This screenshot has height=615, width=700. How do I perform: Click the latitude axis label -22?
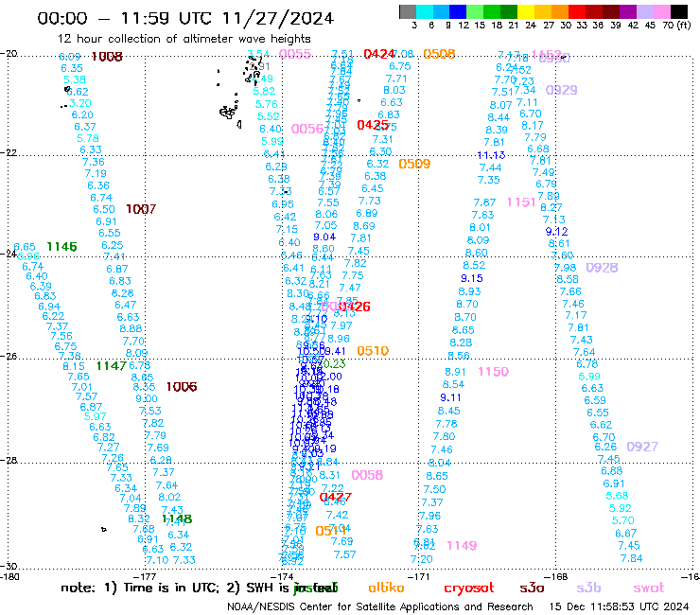click(9, 152)
